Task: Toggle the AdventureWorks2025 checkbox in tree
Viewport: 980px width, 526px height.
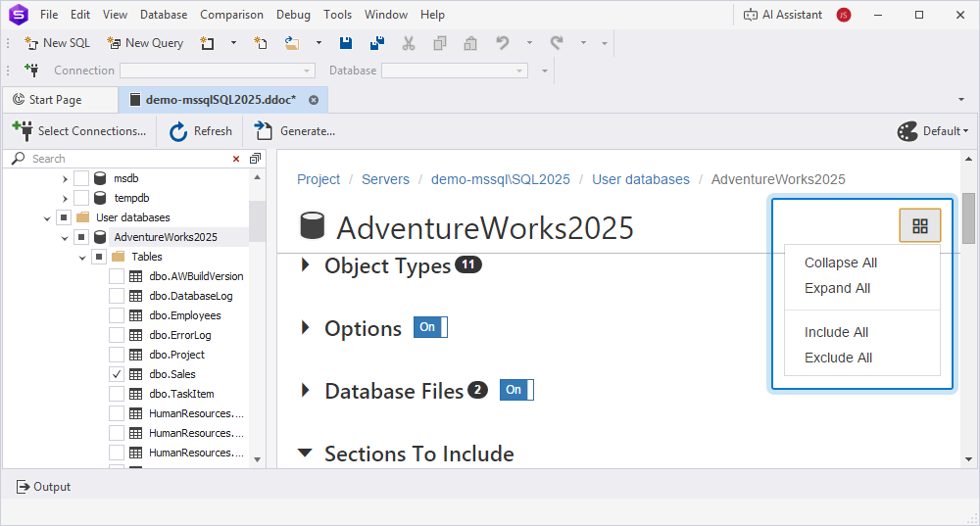Action: pyautogui.click(x=81, y=237)
